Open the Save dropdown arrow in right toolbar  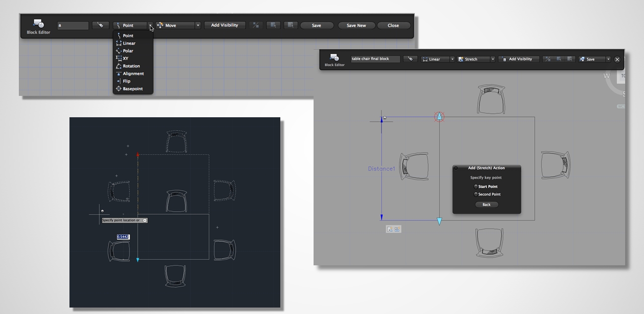click(608, 59)
